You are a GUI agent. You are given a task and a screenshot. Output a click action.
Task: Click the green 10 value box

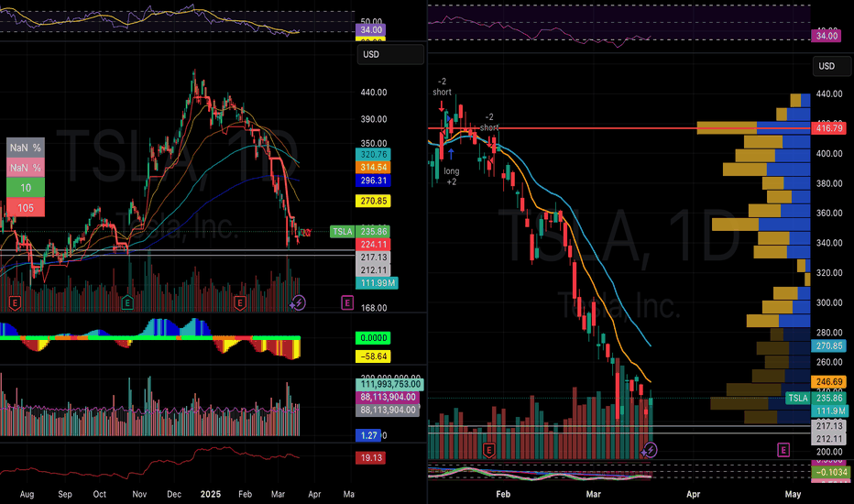tap(25, 188)
